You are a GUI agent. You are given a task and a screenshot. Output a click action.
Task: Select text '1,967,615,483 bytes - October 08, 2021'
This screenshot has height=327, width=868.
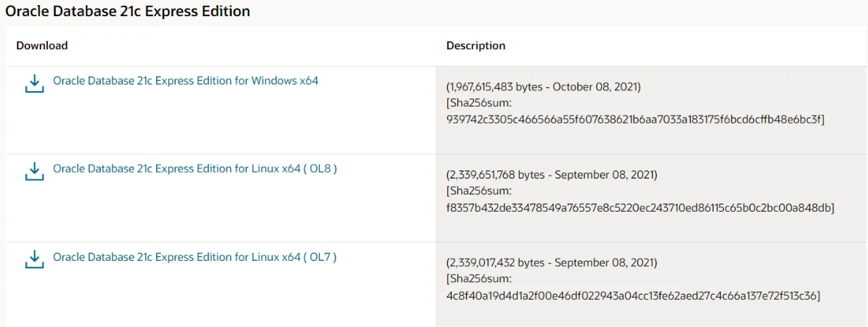click(544, 87)
